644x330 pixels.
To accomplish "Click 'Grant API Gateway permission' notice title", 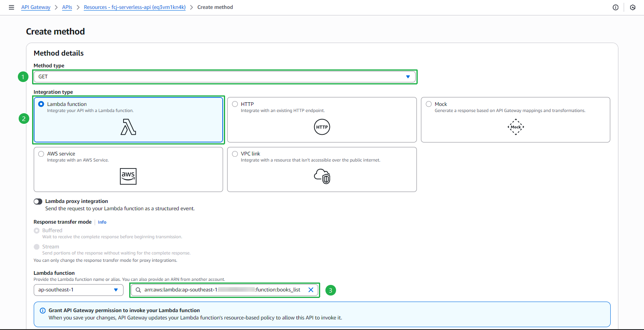I will point(124,311).
